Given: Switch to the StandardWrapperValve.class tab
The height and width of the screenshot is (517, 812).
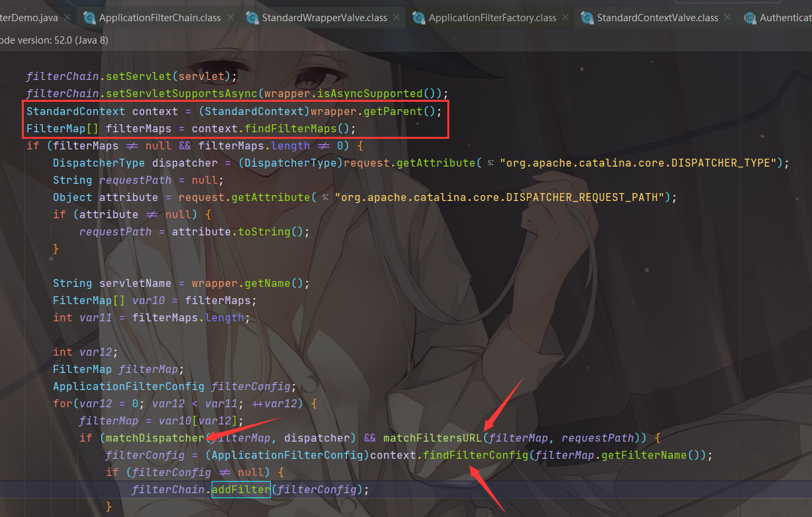Looking at the screenshot, I should point(324,18).
